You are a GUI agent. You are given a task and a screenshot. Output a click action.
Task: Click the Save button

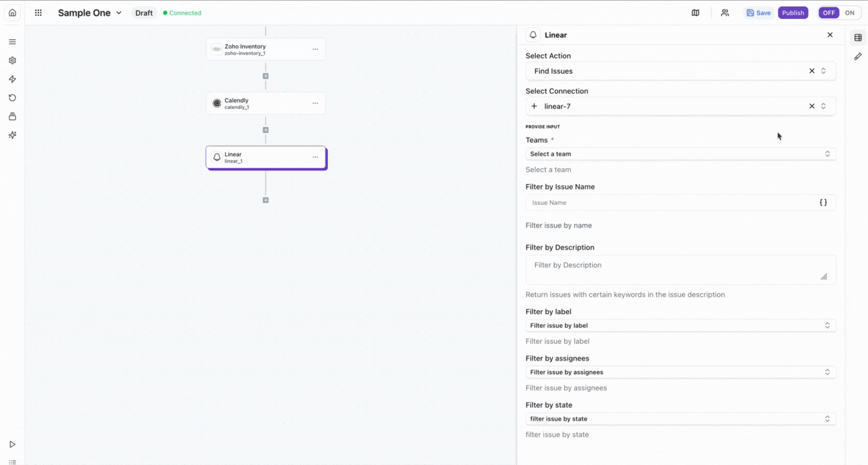point(758,13)
